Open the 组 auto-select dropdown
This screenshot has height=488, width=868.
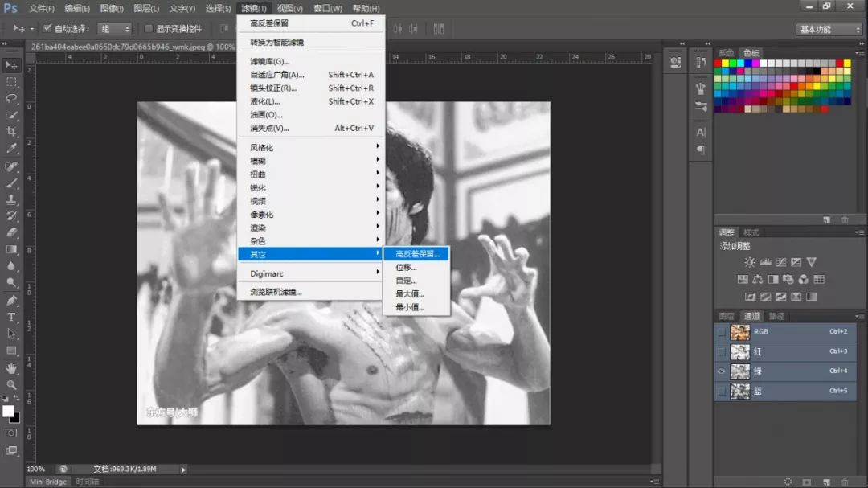click(x=114, y=28)
